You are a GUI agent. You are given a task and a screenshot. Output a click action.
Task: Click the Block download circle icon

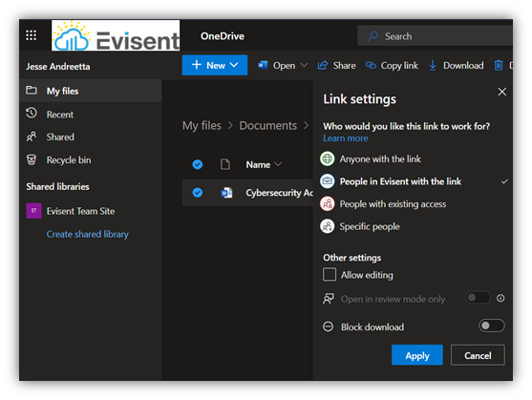(329, 326)
